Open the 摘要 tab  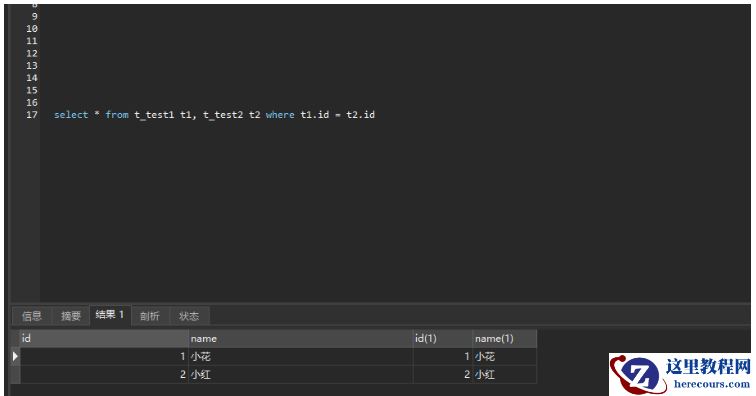pos(70,316)
